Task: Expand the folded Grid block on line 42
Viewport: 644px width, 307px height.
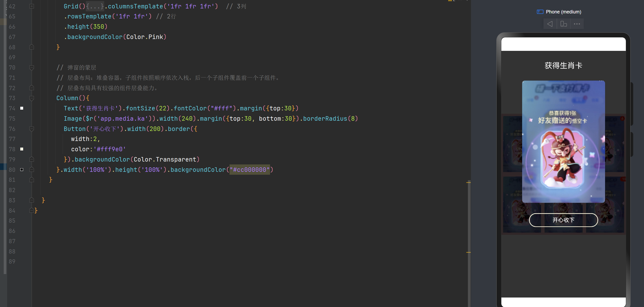Action: pos(32,6)
